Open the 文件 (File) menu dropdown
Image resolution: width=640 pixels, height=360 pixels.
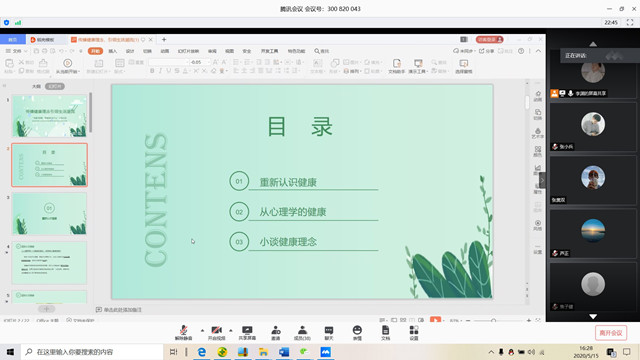point(16,51)
